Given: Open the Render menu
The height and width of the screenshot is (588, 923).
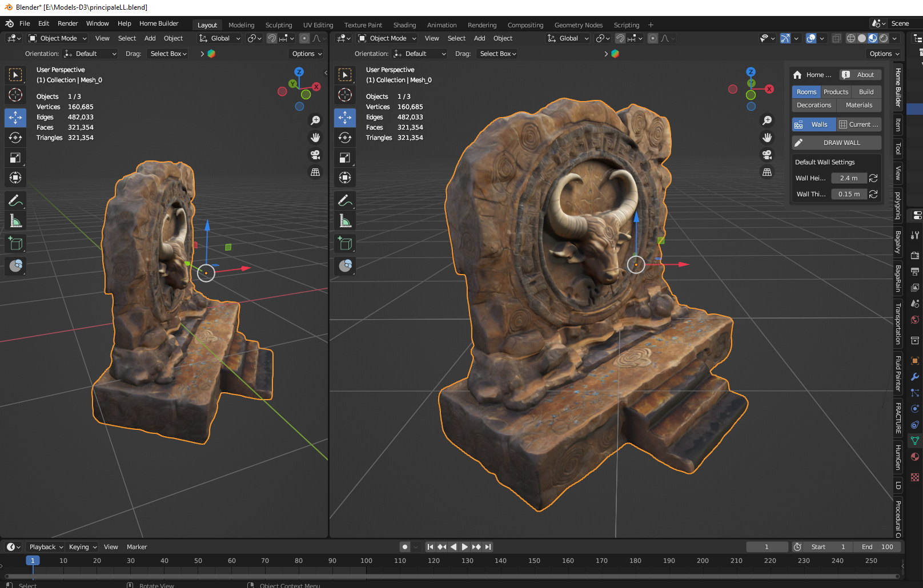Looking at the screenshot, I should (x=67, y=23).
